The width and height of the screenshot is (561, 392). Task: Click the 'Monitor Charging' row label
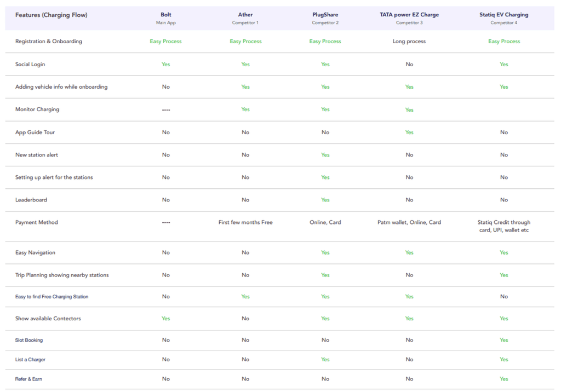click(37, 109)
